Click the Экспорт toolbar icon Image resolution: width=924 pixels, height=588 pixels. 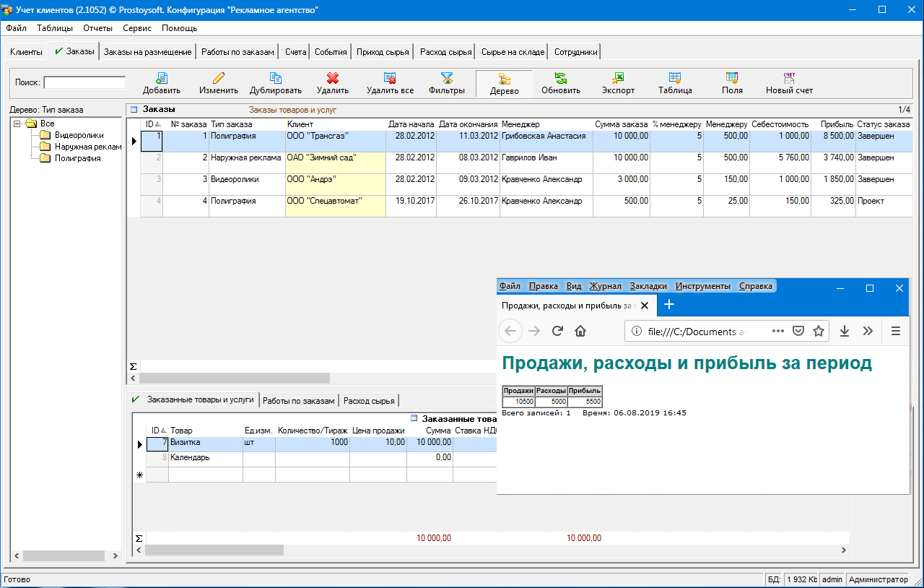[618, 78]
